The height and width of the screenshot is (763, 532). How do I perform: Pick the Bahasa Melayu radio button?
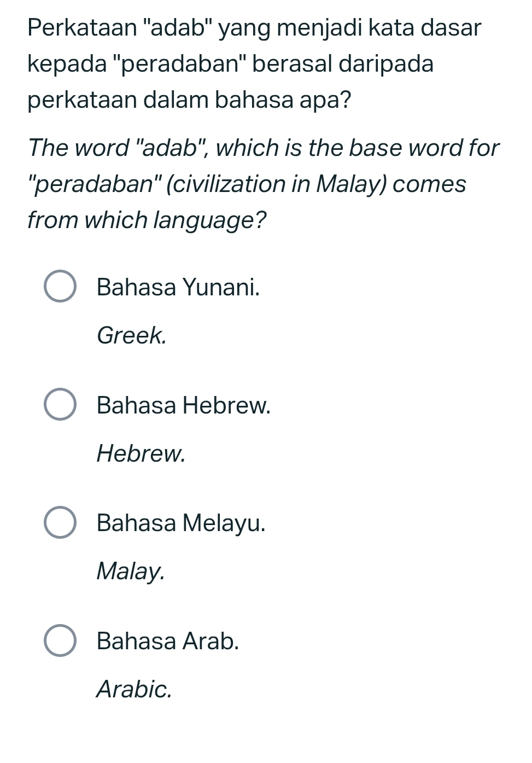[60, 522]
